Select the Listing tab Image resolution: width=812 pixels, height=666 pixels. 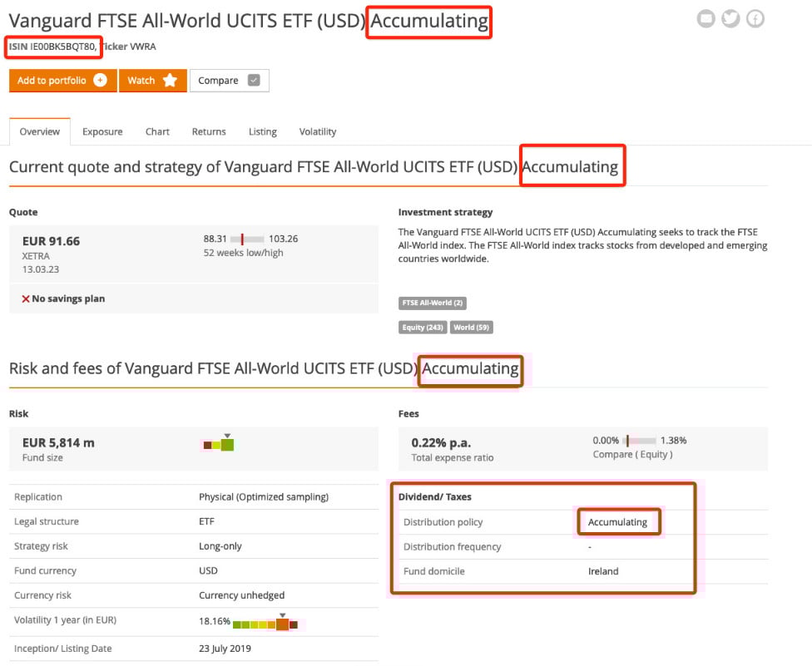point(263,131)
